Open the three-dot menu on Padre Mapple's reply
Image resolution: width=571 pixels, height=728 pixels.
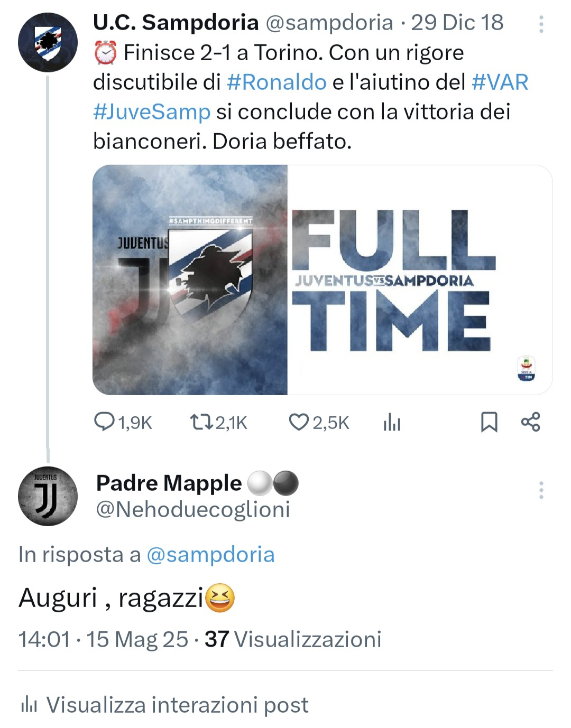tap(541, 490)
